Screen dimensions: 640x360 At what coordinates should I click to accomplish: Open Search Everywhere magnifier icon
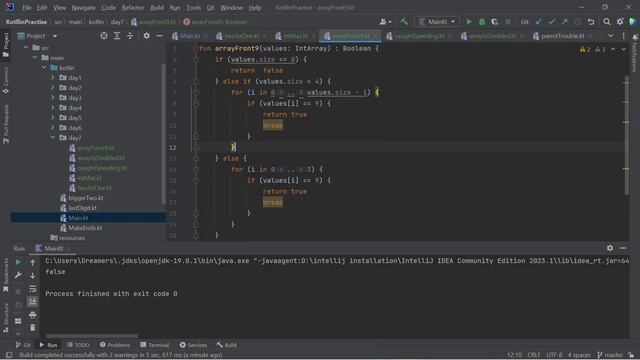click(x=607, y=22)
